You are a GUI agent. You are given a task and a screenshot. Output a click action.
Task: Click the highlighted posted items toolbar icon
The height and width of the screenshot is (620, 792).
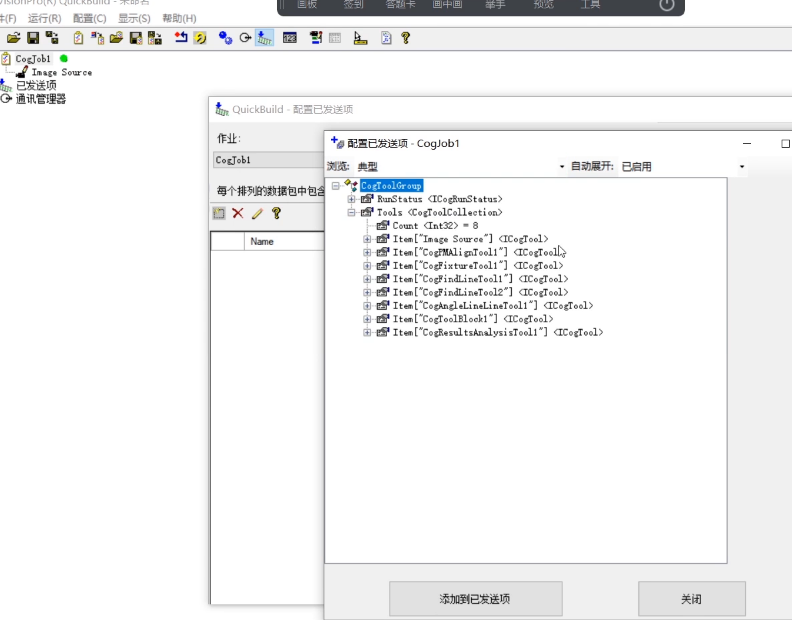coord(264,38)
